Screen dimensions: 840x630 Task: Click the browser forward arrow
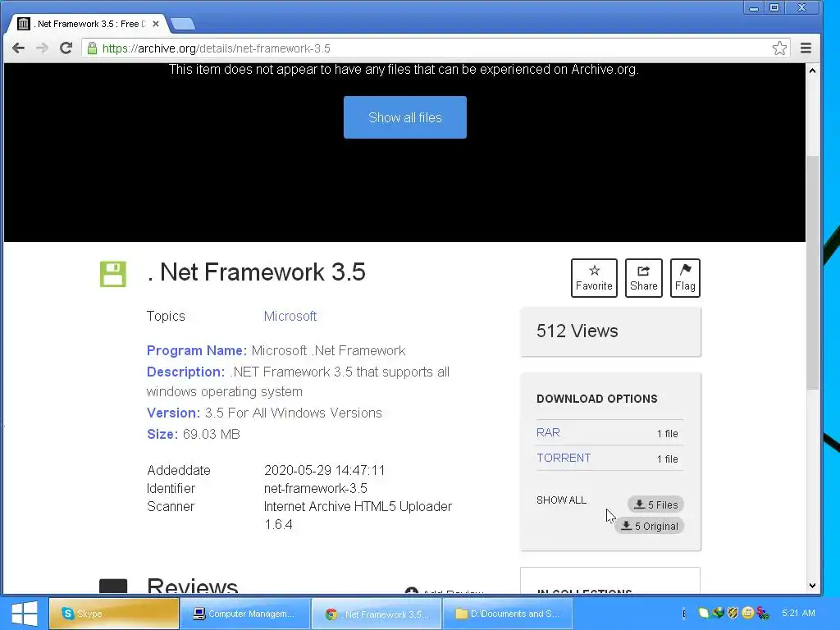pos(42,48)
